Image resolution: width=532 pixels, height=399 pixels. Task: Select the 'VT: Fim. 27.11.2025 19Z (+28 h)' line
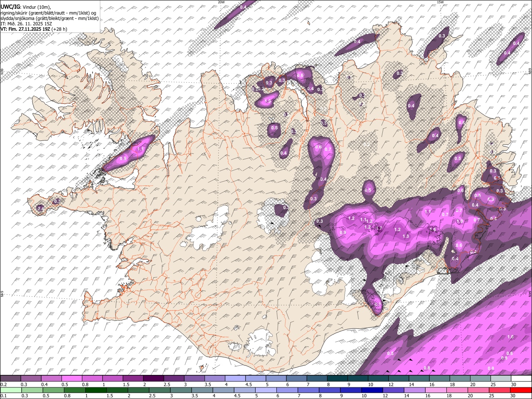pyautogui.click(x=34, y=29)
